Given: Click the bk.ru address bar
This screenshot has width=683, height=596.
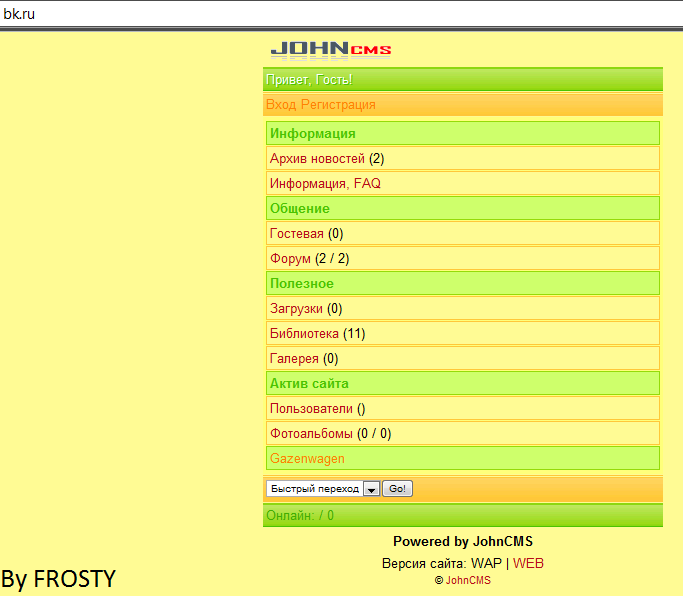Looking at the screenshot, I should click(x=342, y=14).
